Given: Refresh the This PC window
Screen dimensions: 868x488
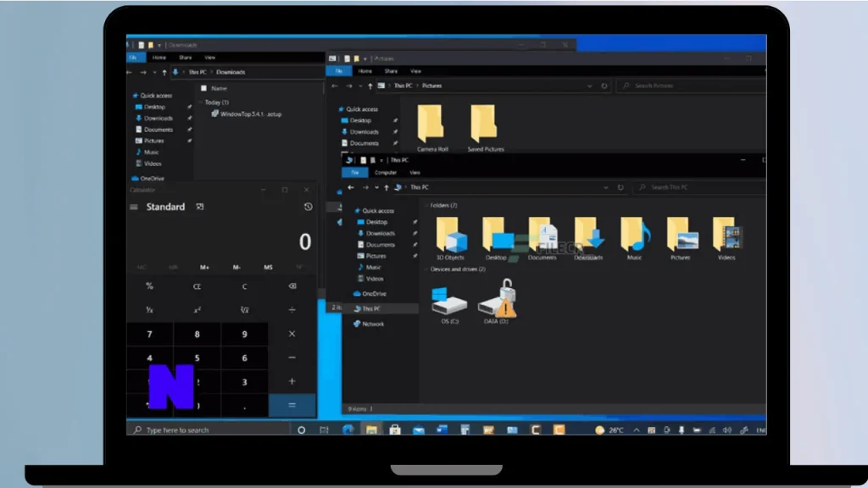Looking at the screenshot, I should [x=620, y=187].
